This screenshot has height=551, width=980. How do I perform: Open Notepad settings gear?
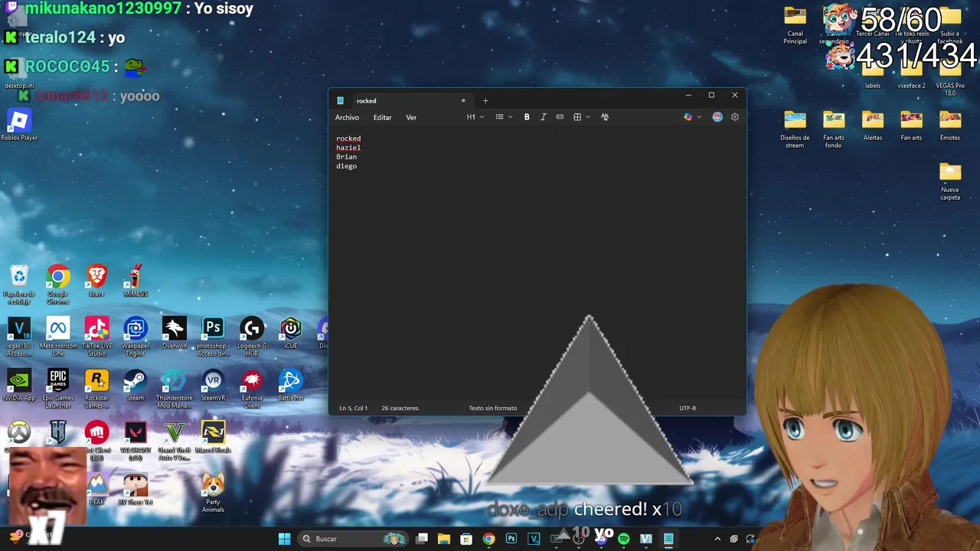click(x=735, y=117)
